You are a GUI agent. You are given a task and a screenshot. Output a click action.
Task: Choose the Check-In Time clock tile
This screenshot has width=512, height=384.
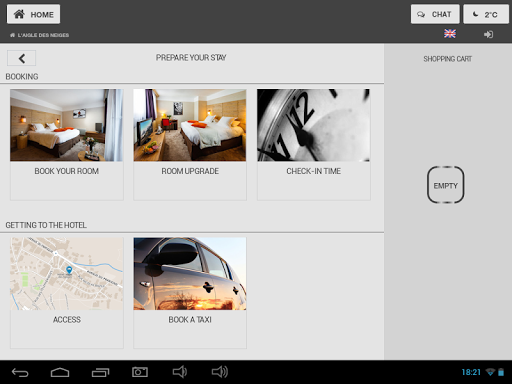pyautogui.click(x=314, y=144)
